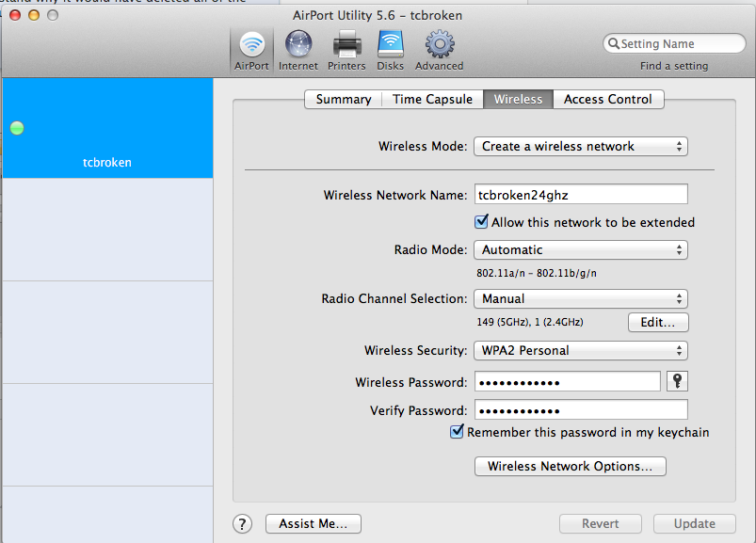Open the AirPort toolbar section
Screen dimensions: 756x543
251,51
